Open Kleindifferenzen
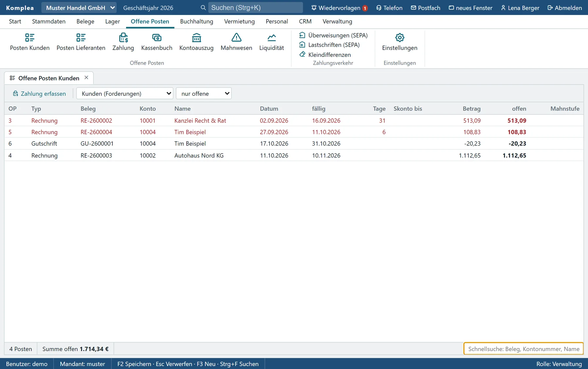 tap(325, 55)
